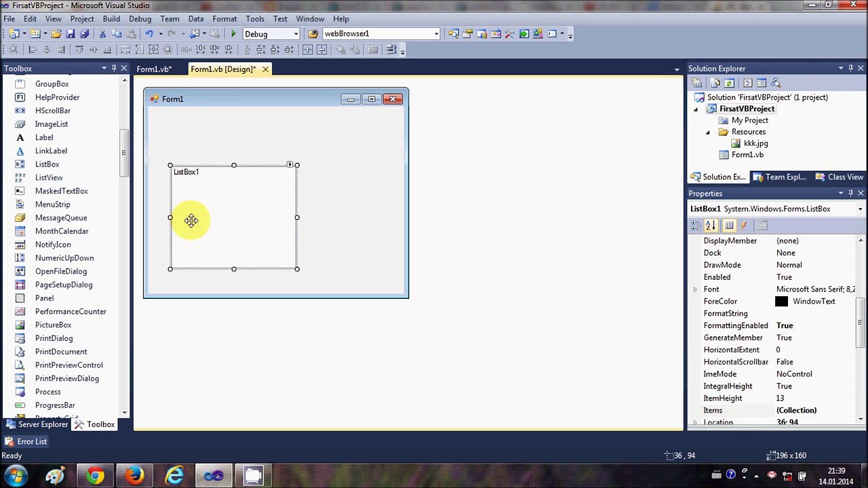This screenshot has height=488, width=868.
Task: Select kkk.jpg in Solution Explorer
Action: [755, 144]
